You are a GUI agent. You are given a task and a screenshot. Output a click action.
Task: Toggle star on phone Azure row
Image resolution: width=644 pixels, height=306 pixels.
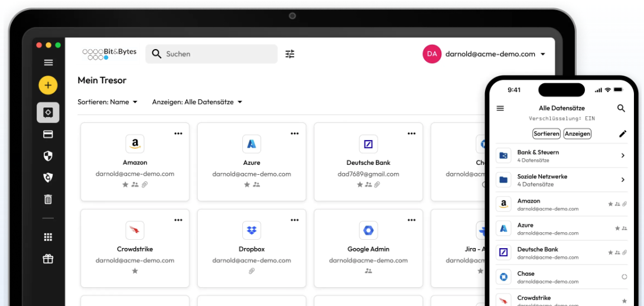coord(617,229)
